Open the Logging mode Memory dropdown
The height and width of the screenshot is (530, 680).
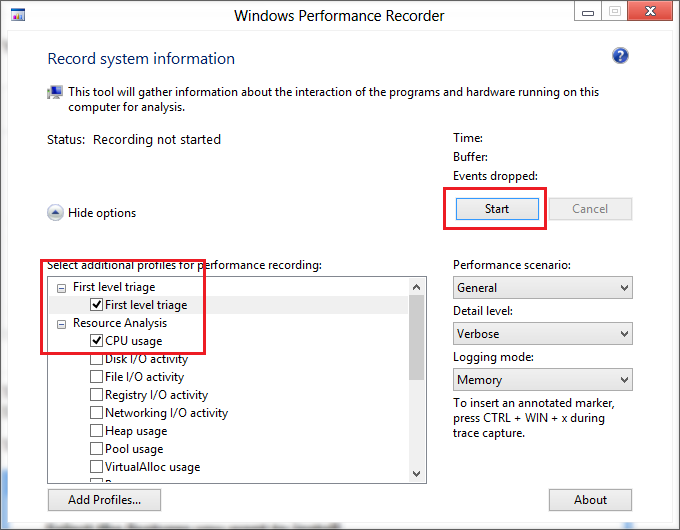pos(543,380)
